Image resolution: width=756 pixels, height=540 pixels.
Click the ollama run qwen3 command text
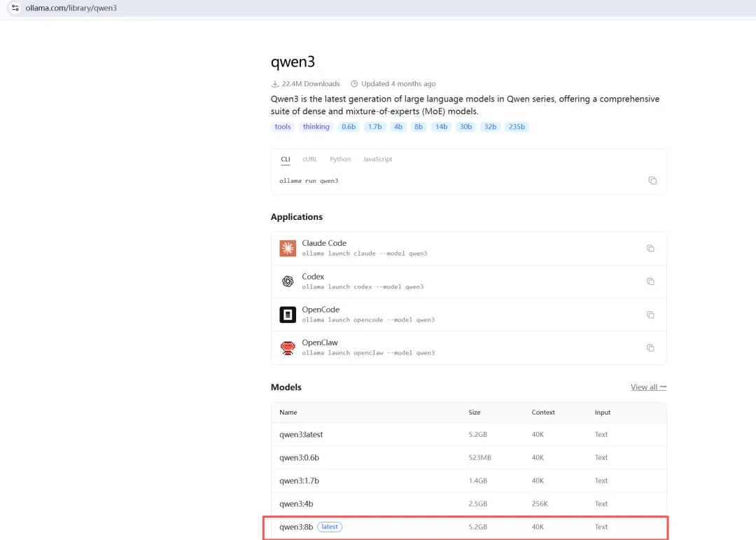309,181
